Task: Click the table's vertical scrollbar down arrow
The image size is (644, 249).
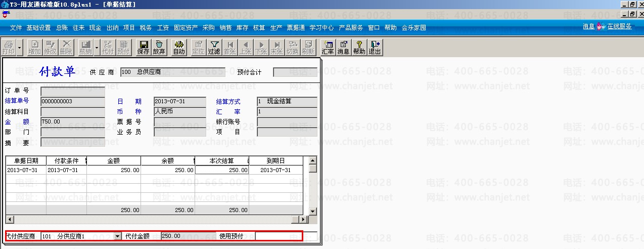Action: pyautogui.click(x=312, y=212)
